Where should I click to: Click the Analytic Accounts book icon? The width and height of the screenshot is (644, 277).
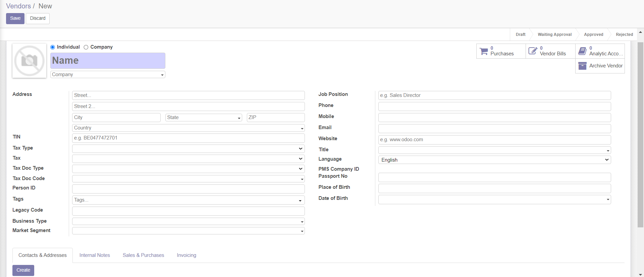coord(583,51)
